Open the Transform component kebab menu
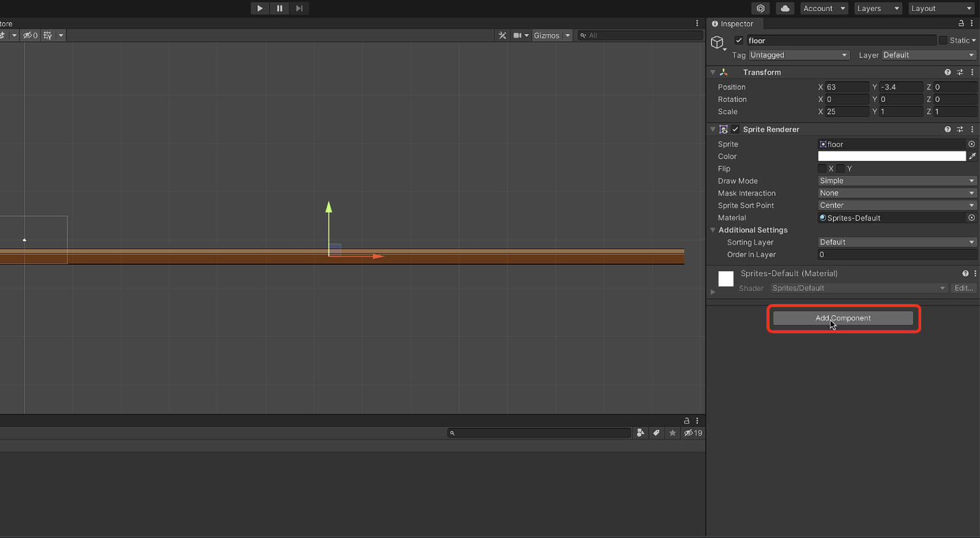 [x=972, y=73]
